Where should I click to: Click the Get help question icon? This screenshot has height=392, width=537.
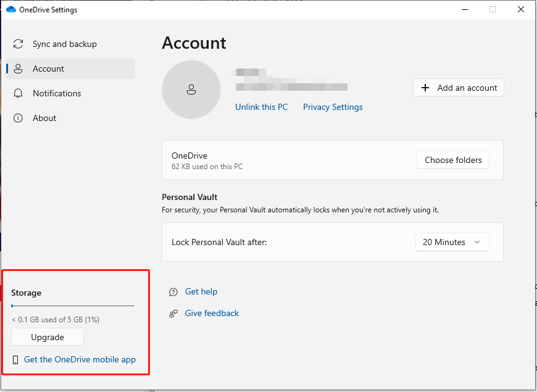pyautogui.click(x=173, y=292)
